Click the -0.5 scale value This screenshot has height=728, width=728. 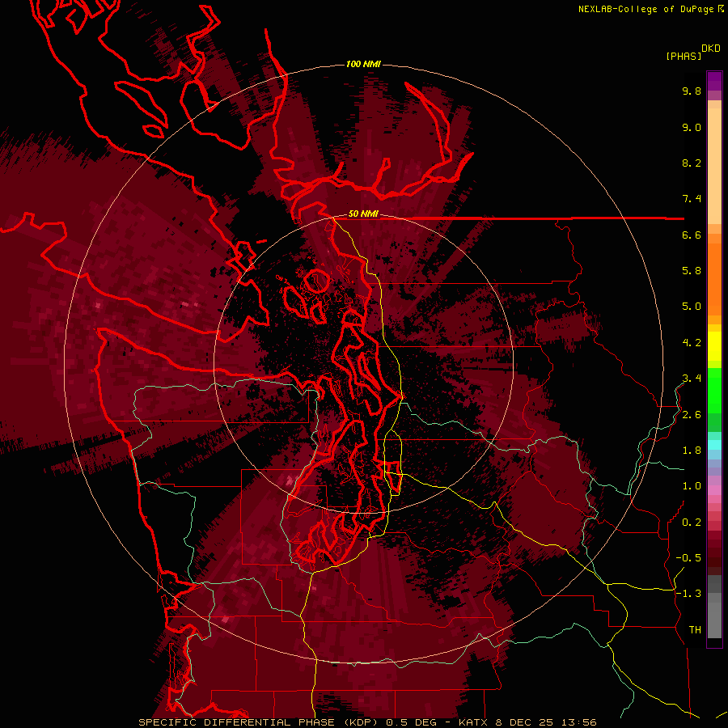click(688, 557)
